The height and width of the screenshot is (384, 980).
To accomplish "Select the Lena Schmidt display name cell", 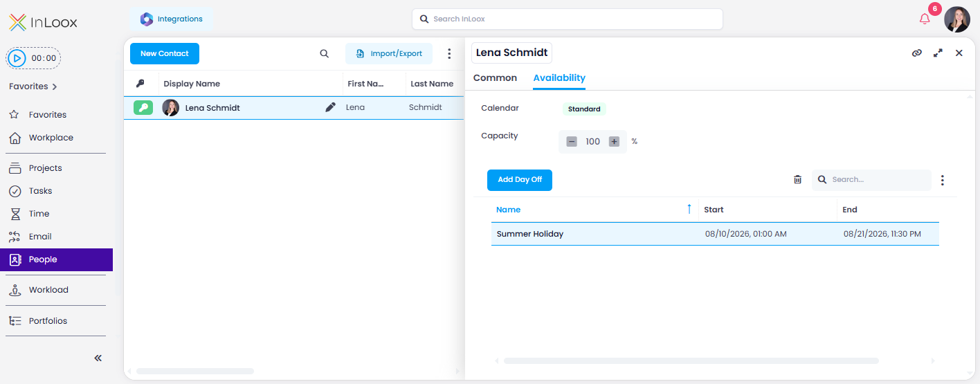I will [212, 108].
